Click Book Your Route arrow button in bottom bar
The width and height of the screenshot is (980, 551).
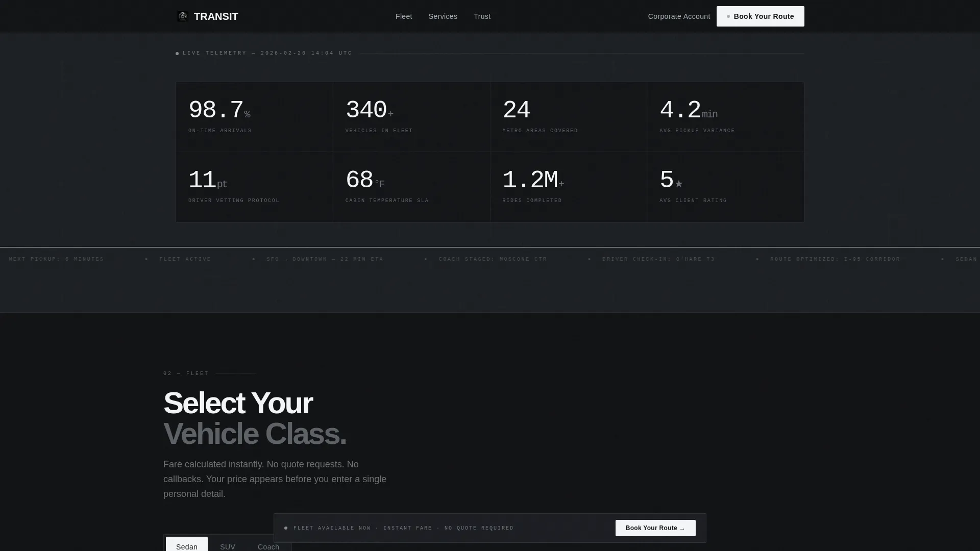(x=655, y=528)
